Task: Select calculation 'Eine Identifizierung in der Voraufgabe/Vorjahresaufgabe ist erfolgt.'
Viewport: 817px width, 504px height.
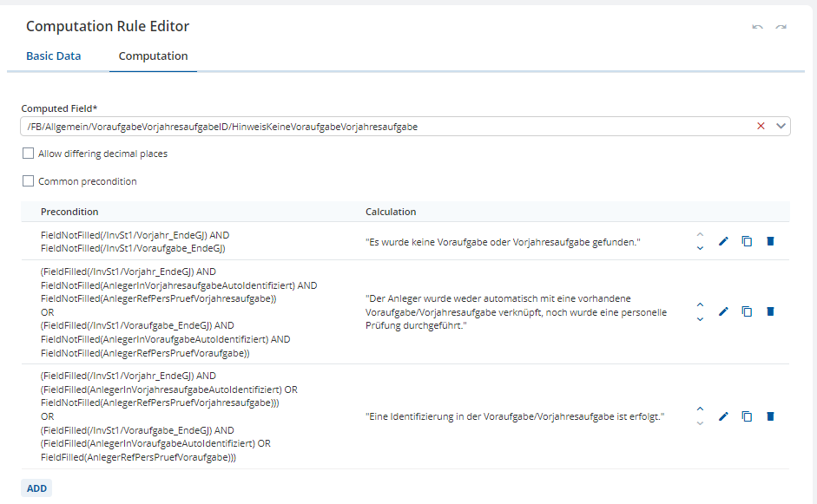Action: (x=515, y=416)
